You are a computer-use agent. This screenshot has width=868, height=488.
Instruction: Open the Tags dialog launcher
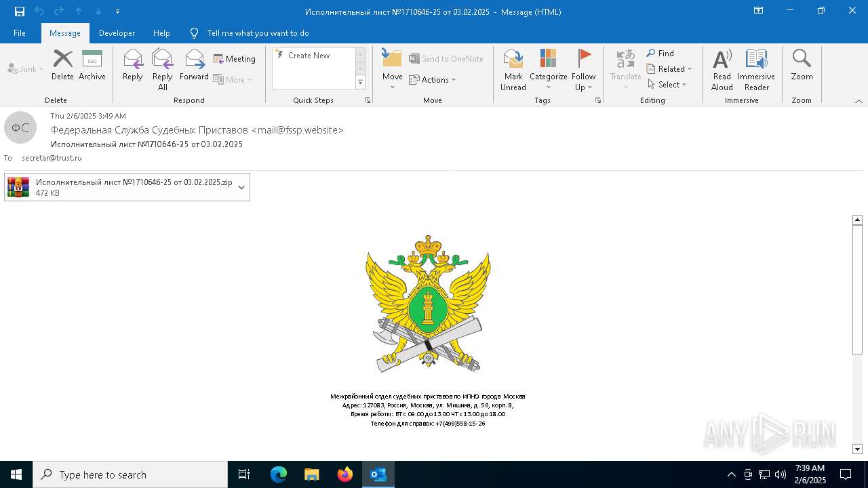point(598,100)
